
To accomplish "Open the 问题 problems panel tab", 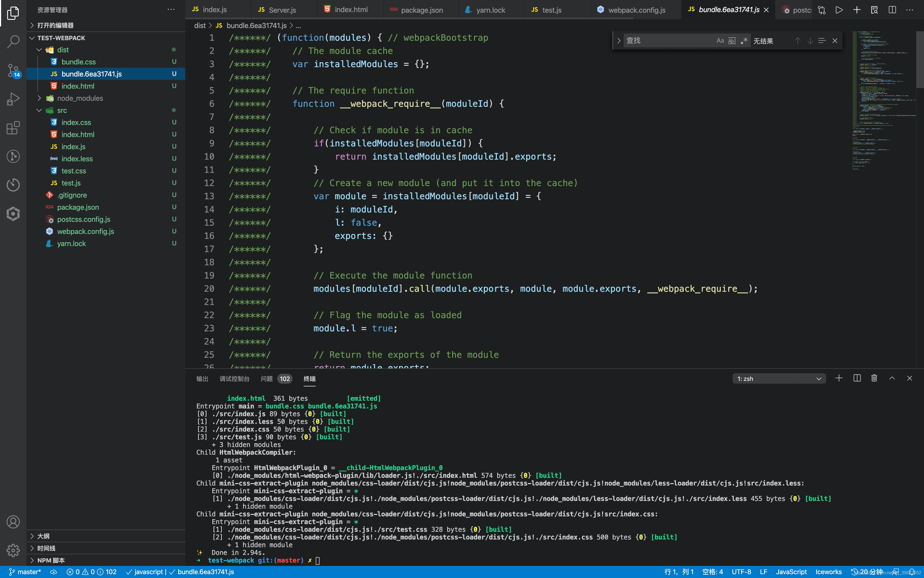I will click(276, 378).
